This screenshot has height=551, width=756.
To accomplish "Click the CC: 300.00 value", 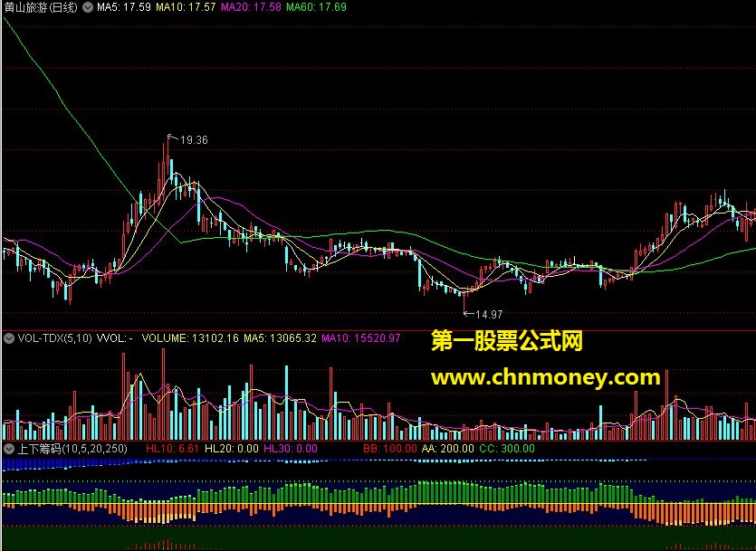I will pyautogui.click(x=507, y=449).
